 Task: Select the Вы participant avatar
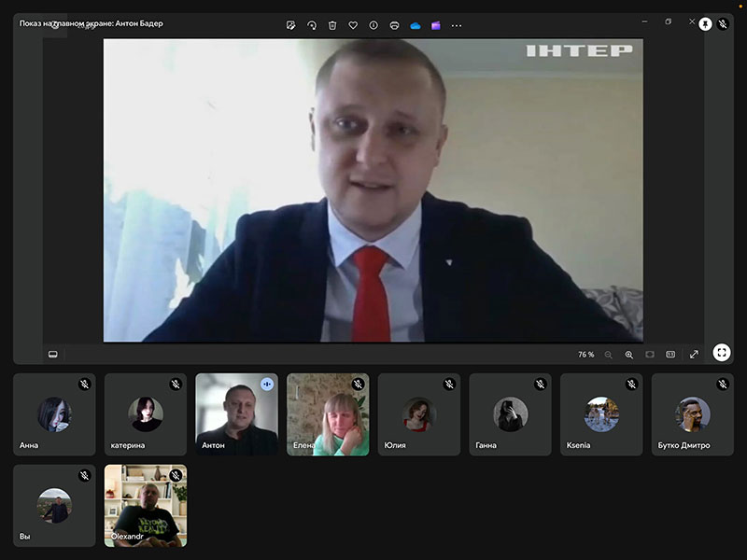point(55,506)
